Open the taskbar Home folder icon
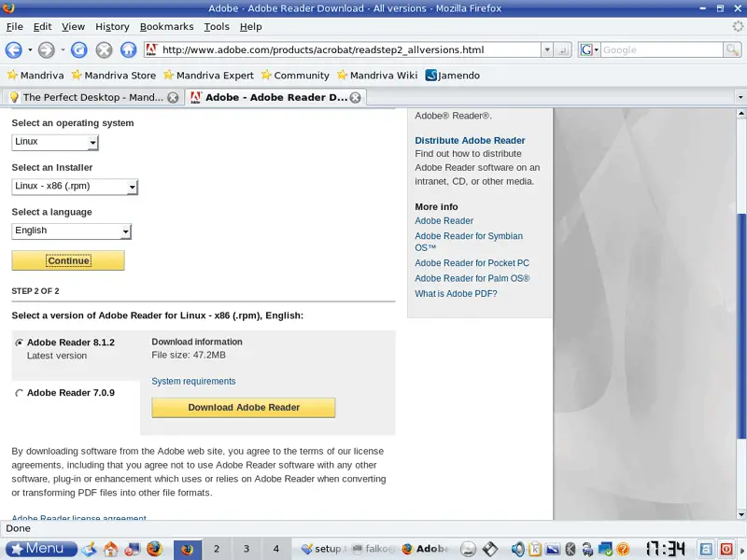This screenshot has height=560, width=747. [111, 549]
